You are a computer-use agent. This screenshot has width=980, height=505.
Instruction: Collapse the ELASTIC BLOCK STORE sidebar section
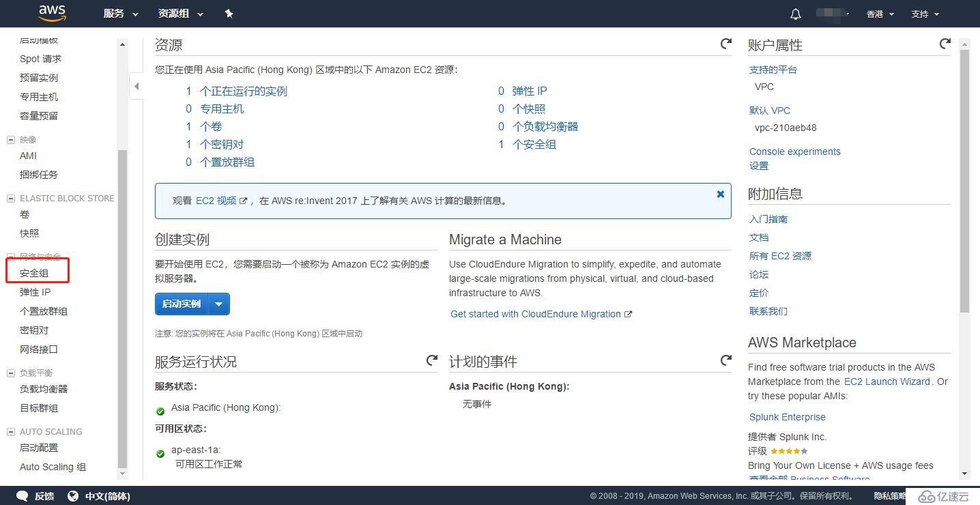coord(11,198)
